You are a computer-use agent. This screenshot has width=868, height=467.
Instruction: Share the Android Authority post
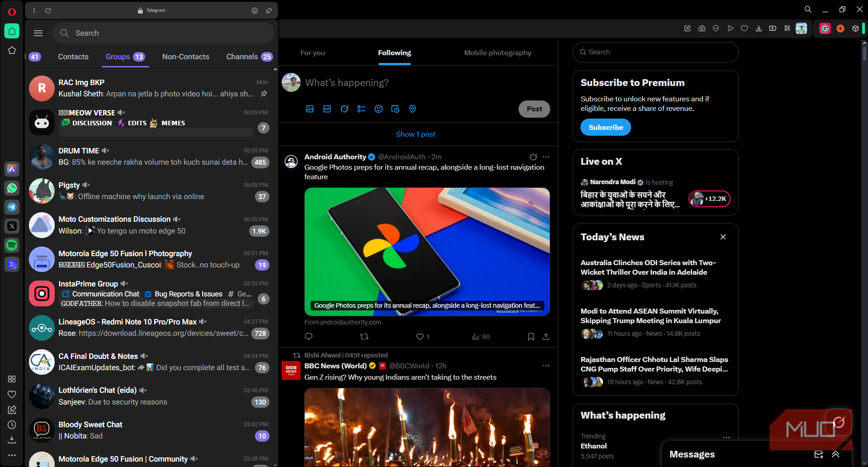[x=546, y=337]
